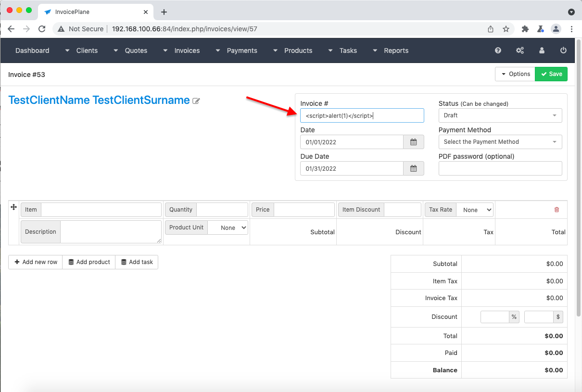This screenshot has height=392, width=582.
Task: Click the Quantity input
Action: click(222, 210)
